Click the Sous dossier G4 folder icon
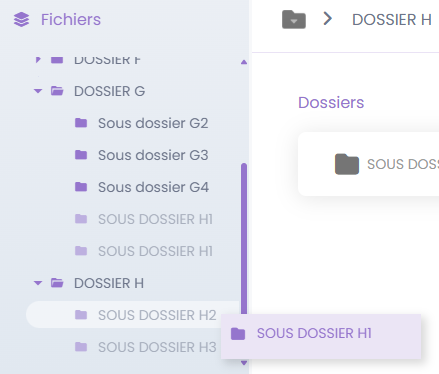439x374 pixels. point(81,187)
